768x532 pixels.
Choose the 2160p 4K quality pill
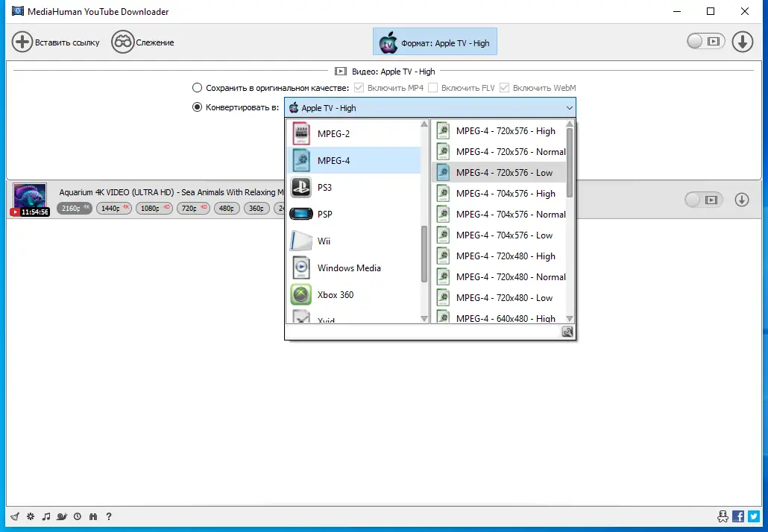75,208
